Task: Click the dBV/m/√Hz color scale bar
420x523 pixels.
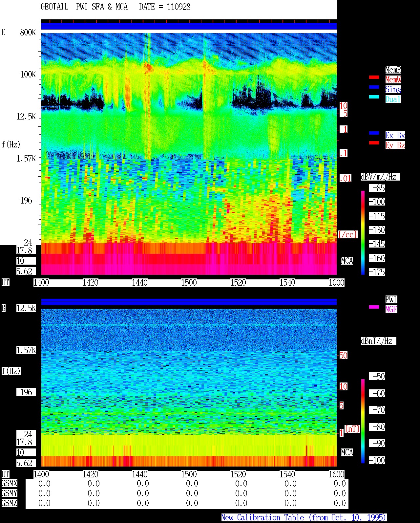Action: point(363,232)
